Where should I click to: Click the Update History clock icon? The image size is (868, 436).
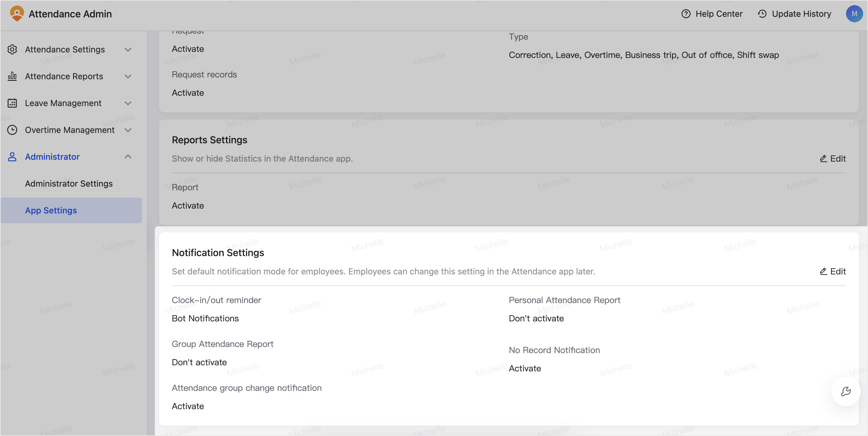(762, 14)
